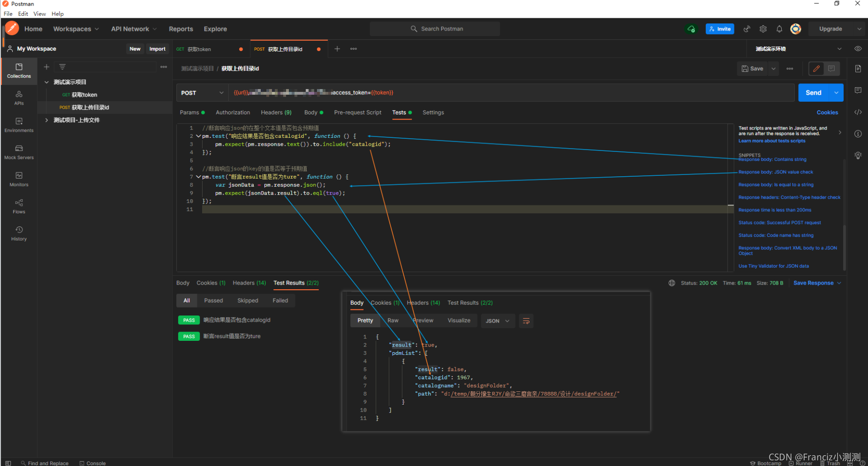Screen dimensions: 868x466
Task: Open the Mock Servers sidebar panel
Action: tap(19, 152)
